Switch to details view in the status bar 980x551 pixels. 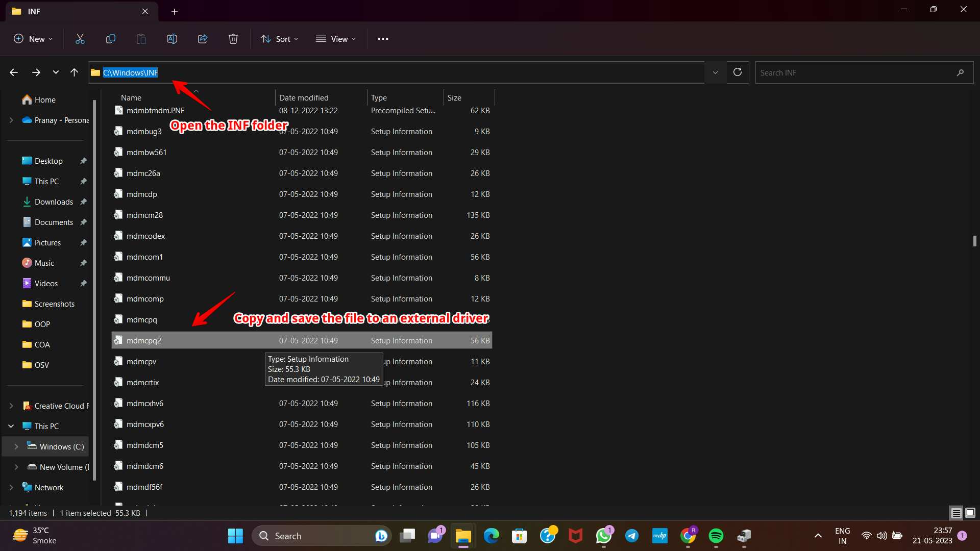(x=955, y=513)
